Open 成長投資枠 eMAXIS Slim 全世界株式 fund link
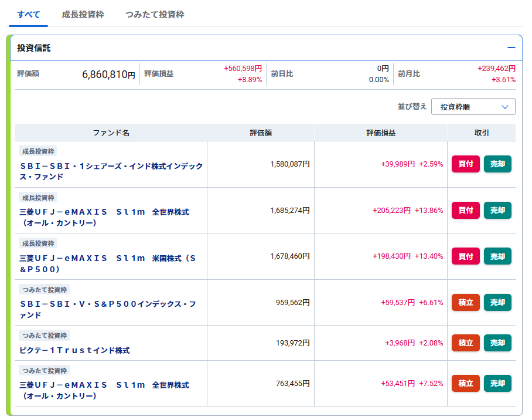 [x=104, y=218]
